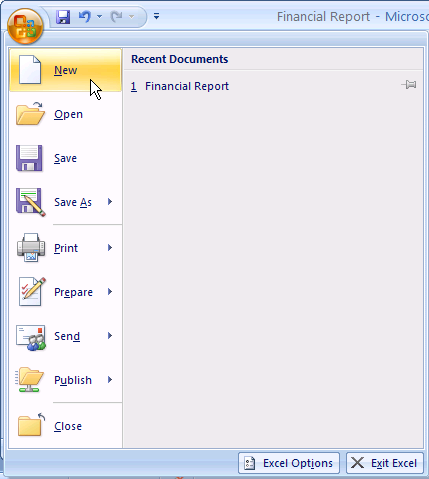
Task: Choose New from the Office menu
Action: point(65,70)
